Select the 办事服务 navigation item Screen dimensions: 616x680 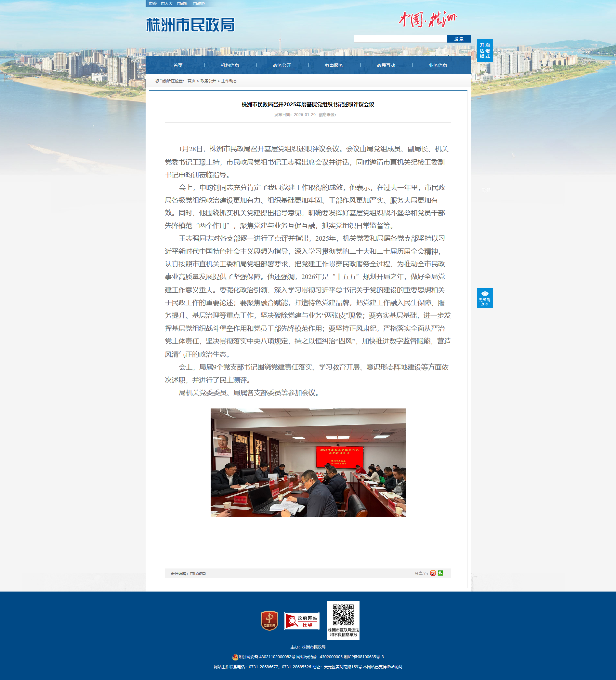tap(334, 65)
